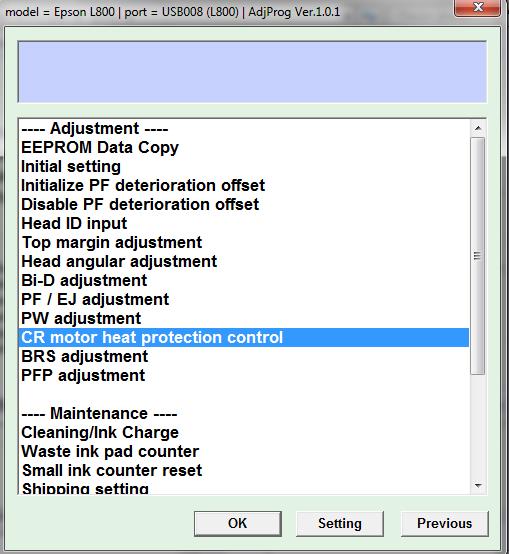Click the scrollbar up arrow
The width and height of the screenshot is (509, 554).
(478, 128)
